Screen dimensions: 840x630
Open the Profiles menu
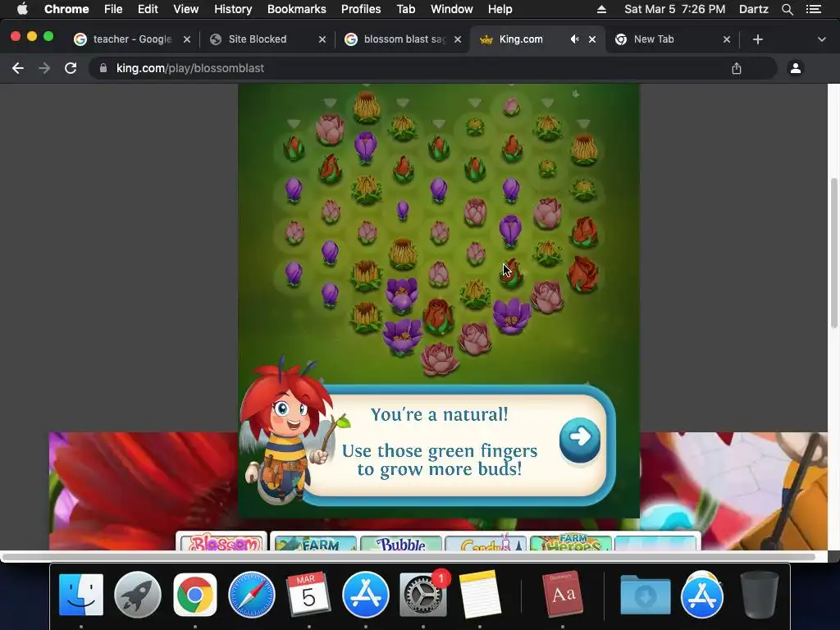[361, 9]
